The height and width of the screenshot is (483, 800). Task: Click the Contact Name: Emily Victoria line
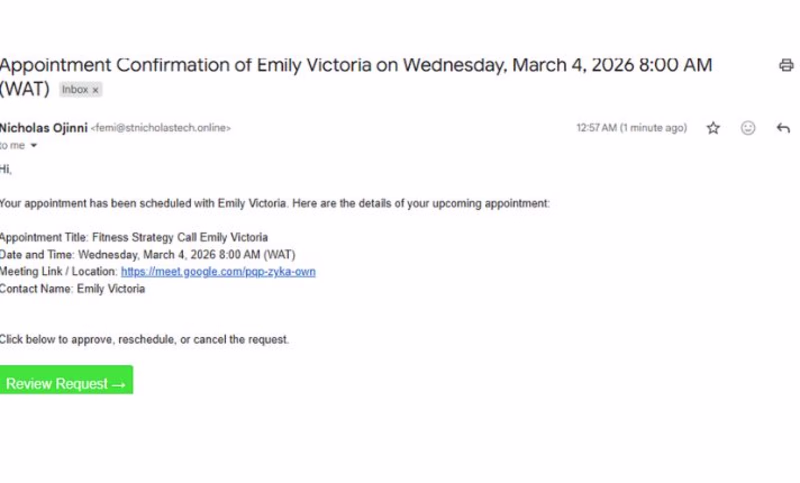click(x=72, y=289)
